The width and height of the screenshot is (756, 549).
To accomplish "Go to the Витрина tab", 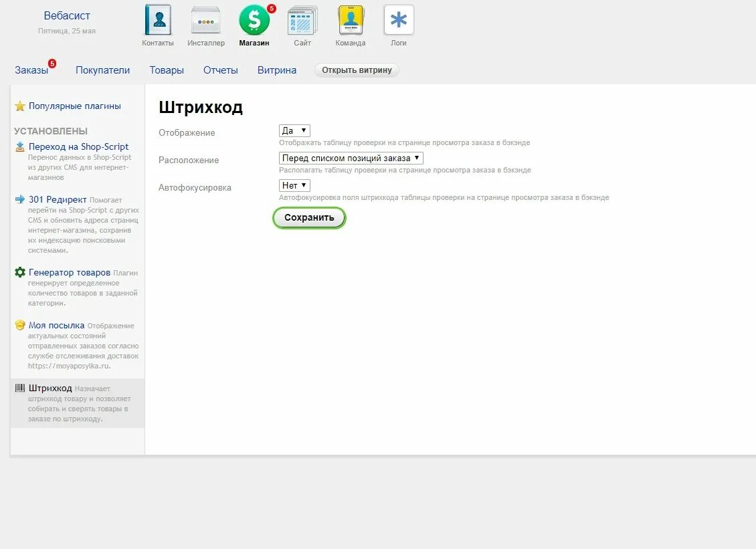I will pos(277,70).
